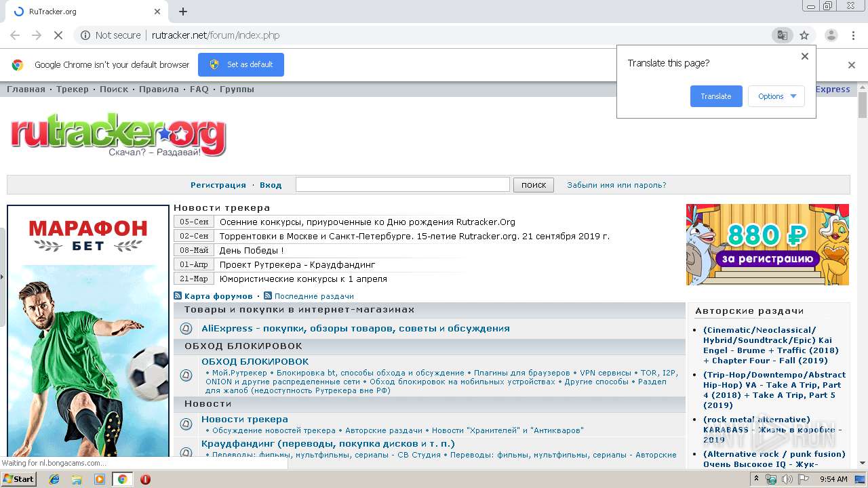Open site info 'Not secure' icon
The image size is (868, 488).
pos(85,35)
